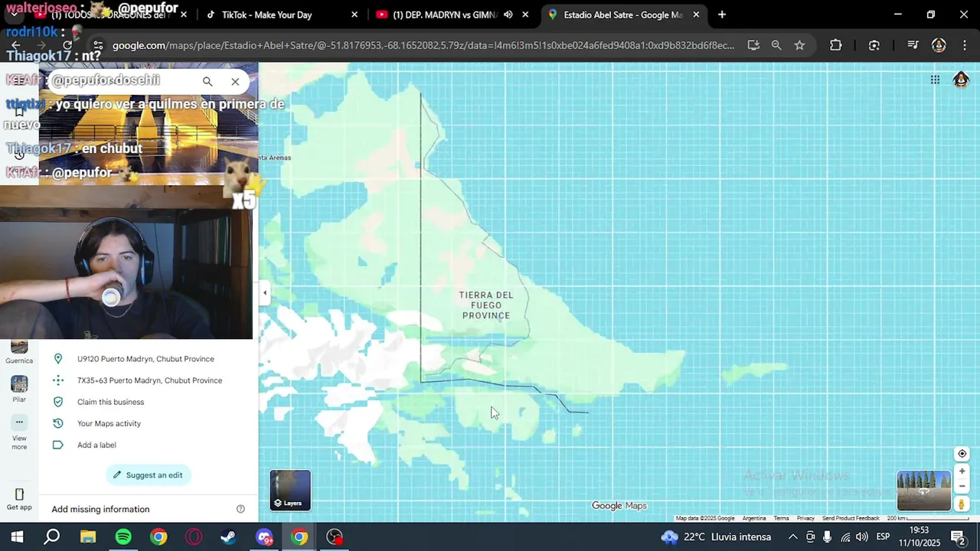Mute the audio-playing DEP. MADRYN tab
The width and height of the screenshot is (980, 551).
pyautogui.click(x=508, y=15)
